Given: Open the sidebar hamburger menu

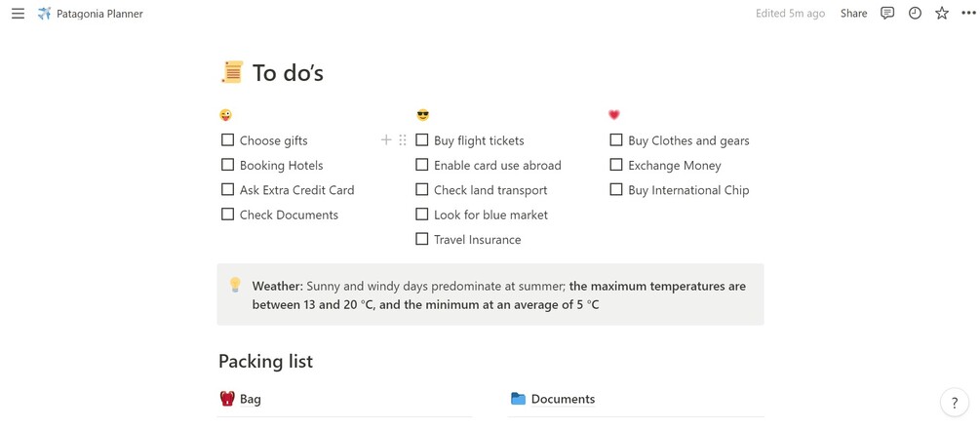Looking at the screenshot, I should 18,14.
